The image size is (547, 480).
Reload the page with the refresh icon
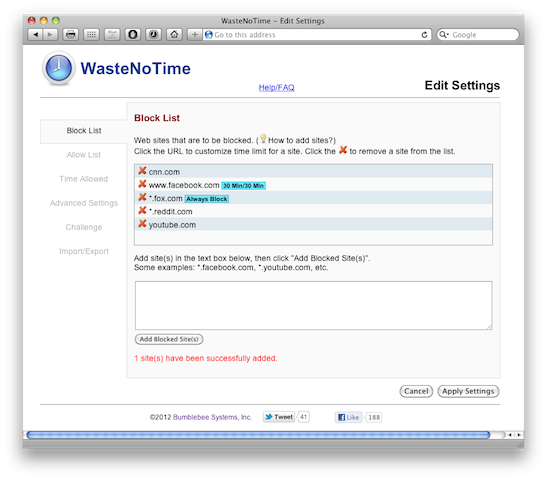(424, 35)
